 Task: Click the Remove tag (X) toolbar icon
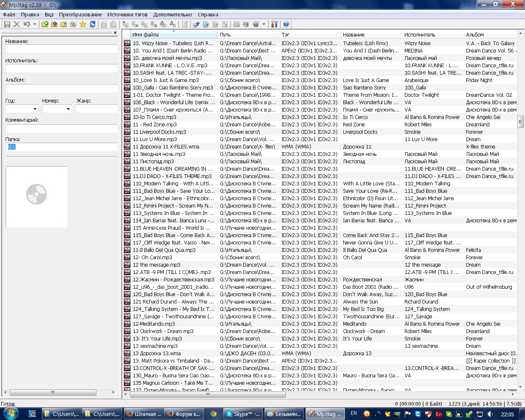pyautogui.click(x=17, y=24)
